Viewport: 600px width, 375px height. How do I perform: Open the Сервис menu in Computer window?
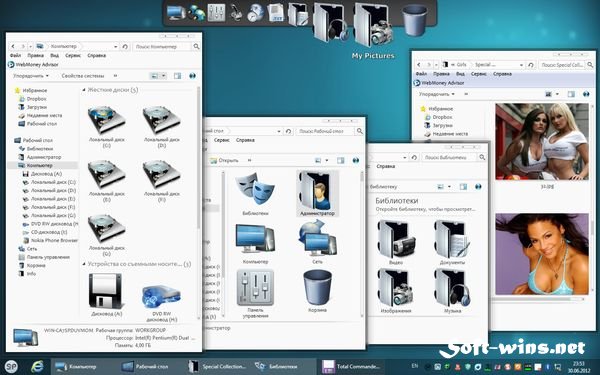click(x=73, y=55)
